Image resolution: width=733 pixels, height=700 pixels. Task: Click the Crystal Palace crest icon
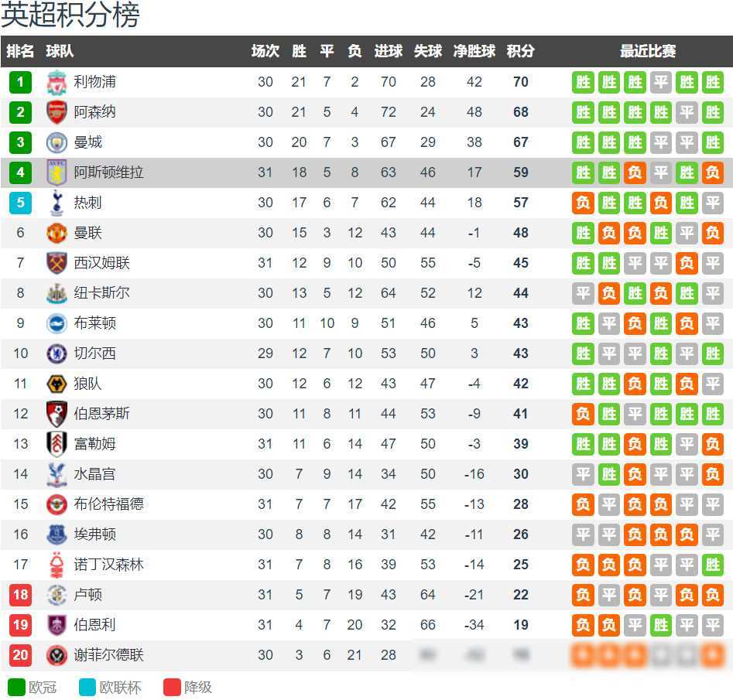point(57,474)
